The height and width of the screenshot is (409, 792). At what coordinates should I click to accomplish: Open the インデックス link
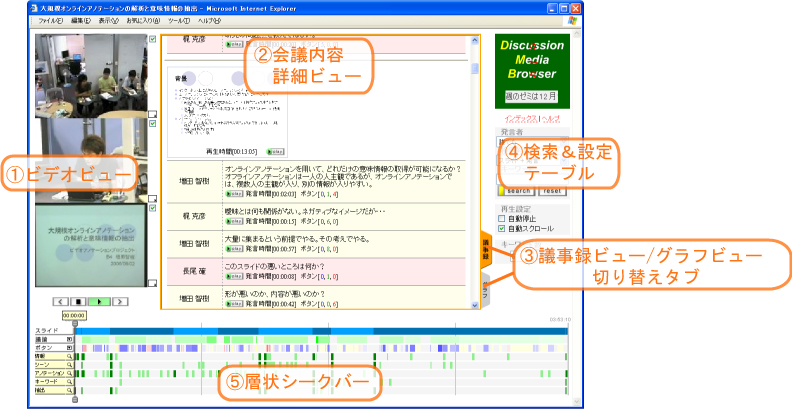520,119
